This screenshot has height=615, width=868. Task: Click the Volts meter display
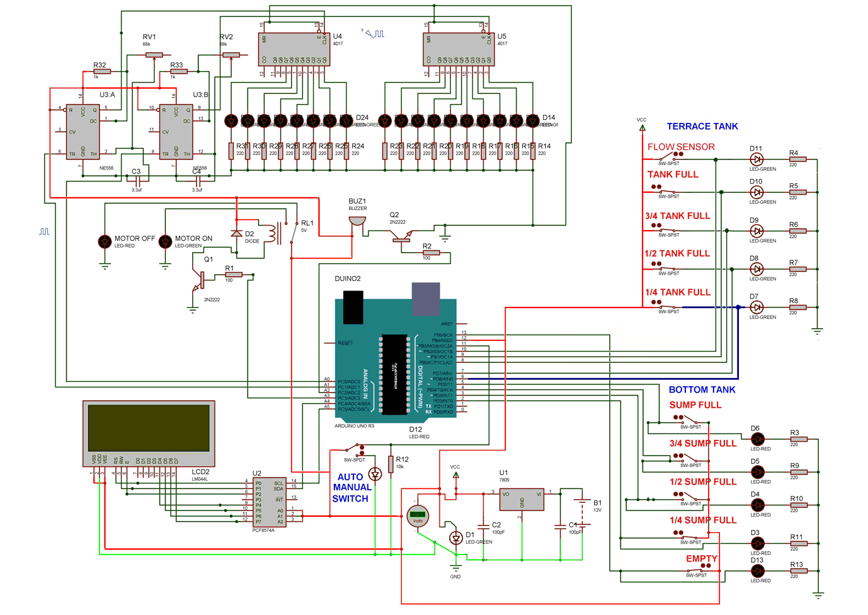[x=417, y=515]
